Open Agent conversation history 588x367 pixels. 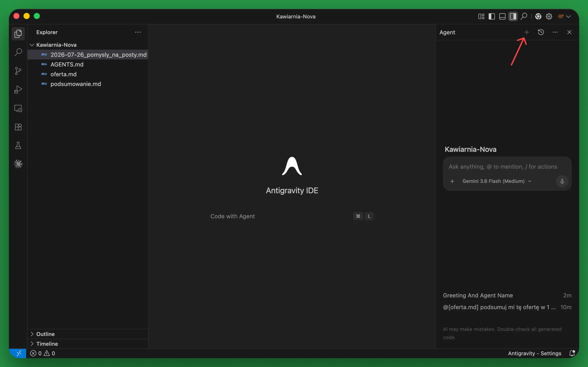541,32
